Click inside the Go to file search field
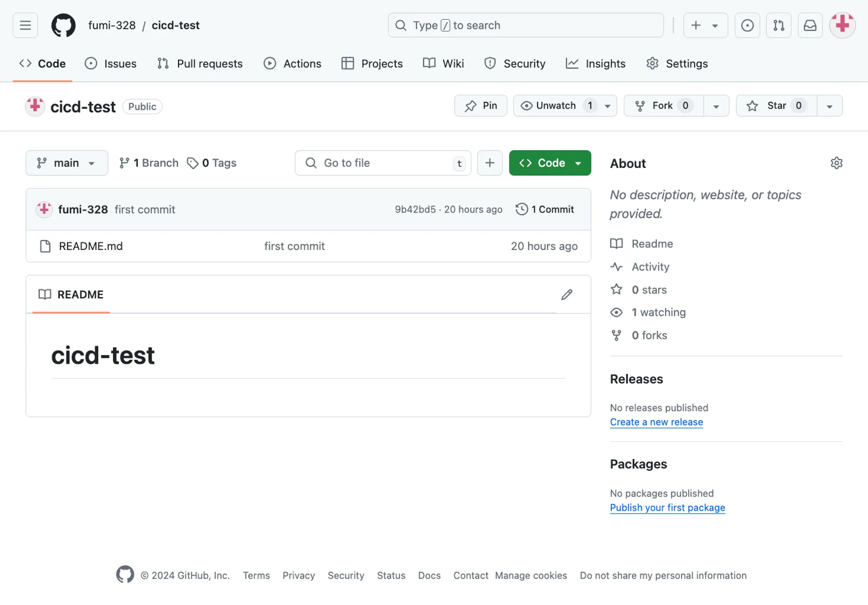 click(x=382, y=163)
